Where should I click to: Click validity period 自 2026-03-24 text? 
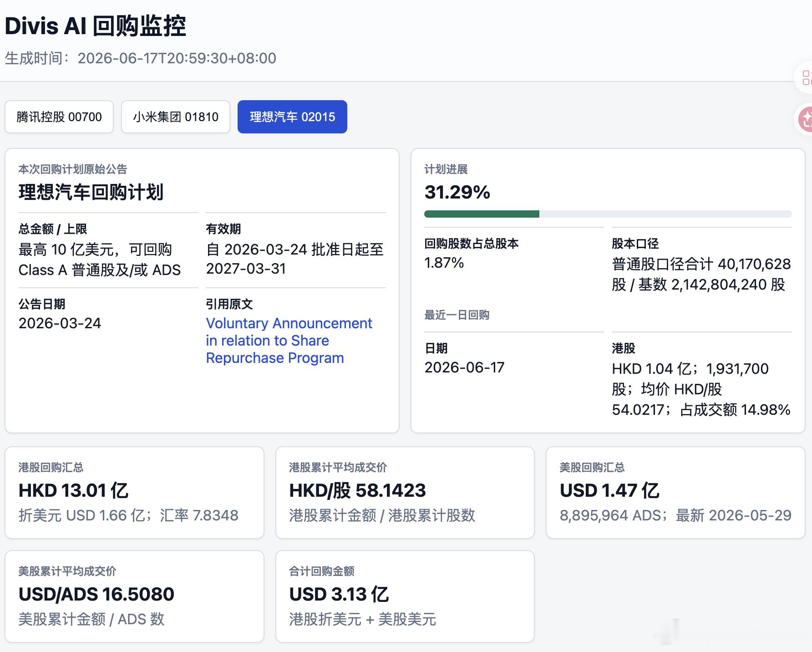[295, 259]
